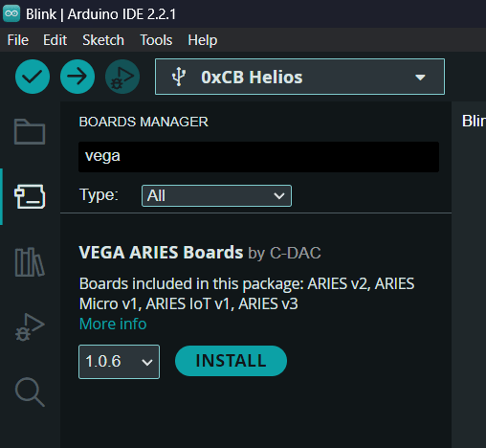The height and width of the screenshot is (448, 486).
Task: Click the Upload arrow button
Action: pyautogui.click(x=77, y=77)
